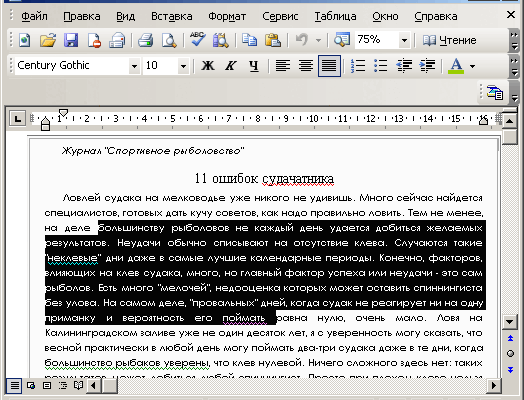Screen dimensions: 524x400
Task: Toggle justified text alignment
Action: pyautogui.click(x=329, y=66)
